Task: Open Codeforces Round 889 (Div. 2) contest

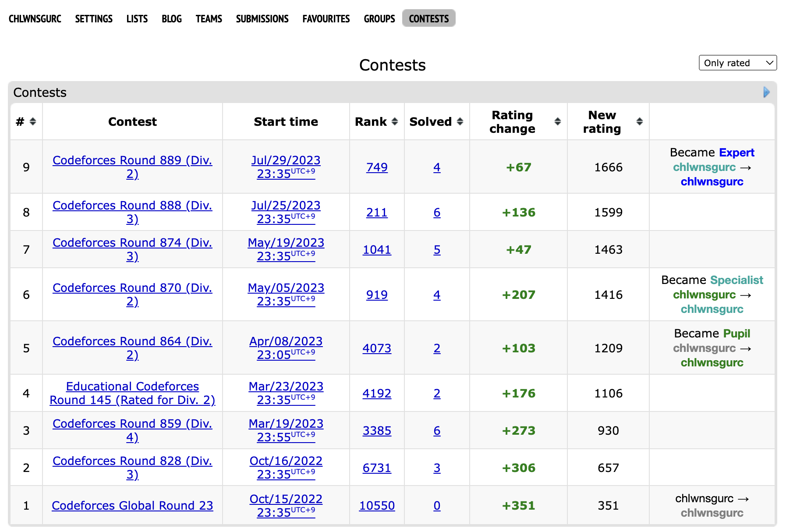Action: [132, 167]
